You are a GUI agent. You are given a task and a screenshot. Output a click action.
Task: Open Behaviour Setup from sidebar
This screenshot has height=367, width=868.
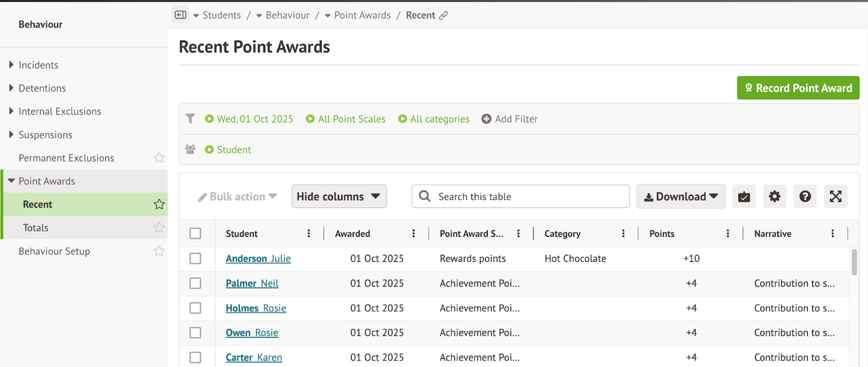click(54, 251)
